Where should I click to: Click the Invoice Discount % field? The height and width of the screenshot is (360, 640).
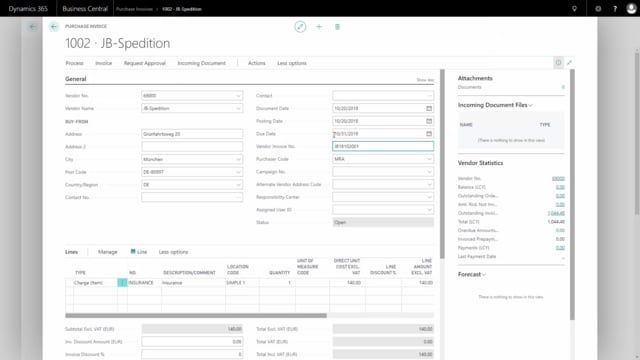point(192,354)
